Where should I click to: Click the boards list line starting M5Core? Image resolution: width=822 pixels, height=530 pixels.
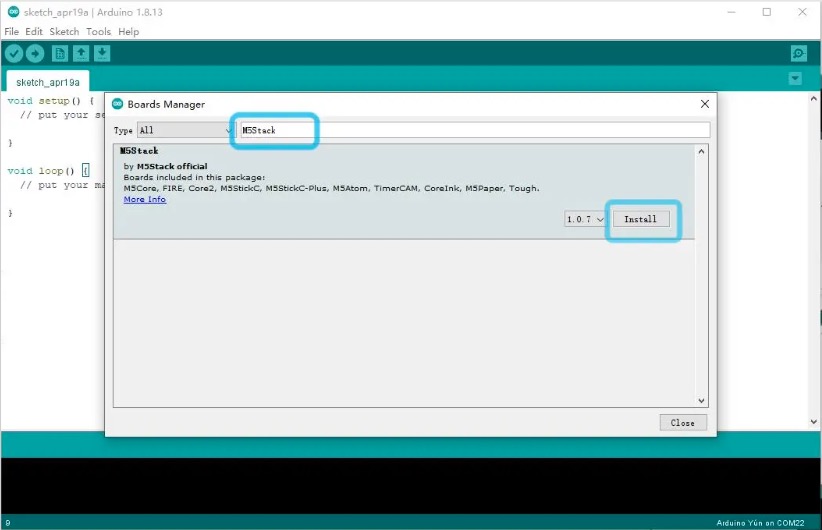click(x=331, y=188)
